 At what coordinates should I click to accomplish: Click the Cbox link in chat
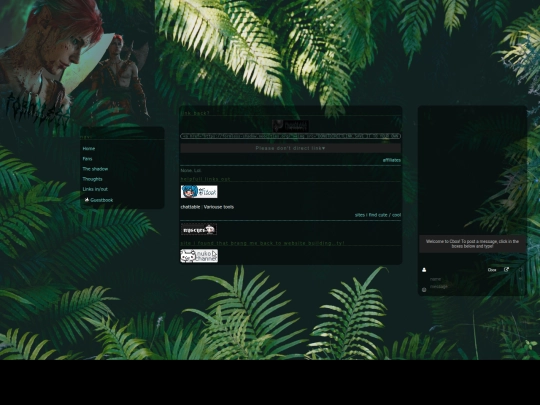click(x=492, y=270)
